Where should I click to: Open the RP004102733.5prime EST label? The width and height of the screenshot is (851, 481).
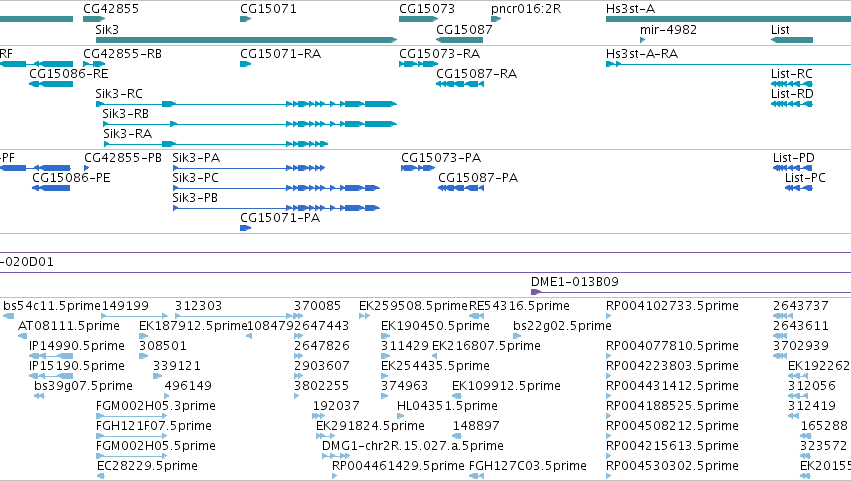click(x=672, y=306)
